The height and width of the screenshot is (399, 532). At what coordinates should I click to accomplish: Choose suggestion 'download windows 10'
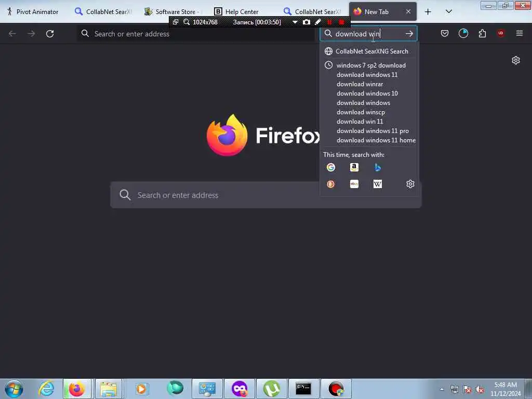click(367, 94)
